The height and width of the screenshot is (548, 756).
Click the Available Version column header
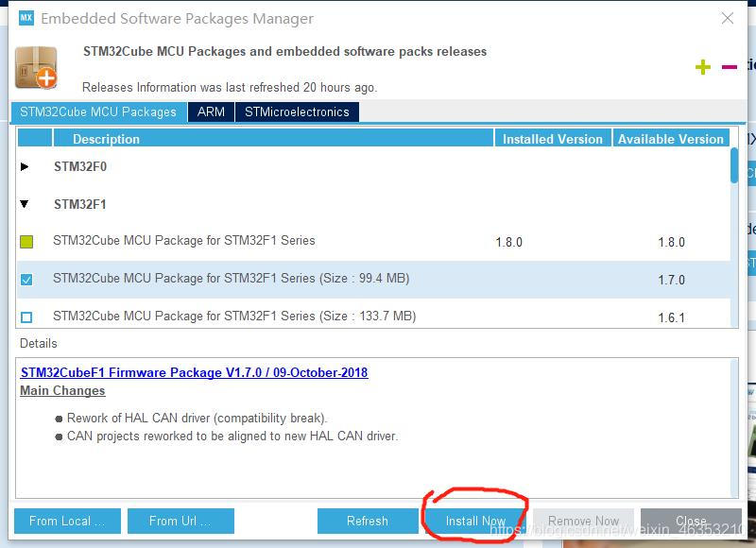tap(671, 139)
